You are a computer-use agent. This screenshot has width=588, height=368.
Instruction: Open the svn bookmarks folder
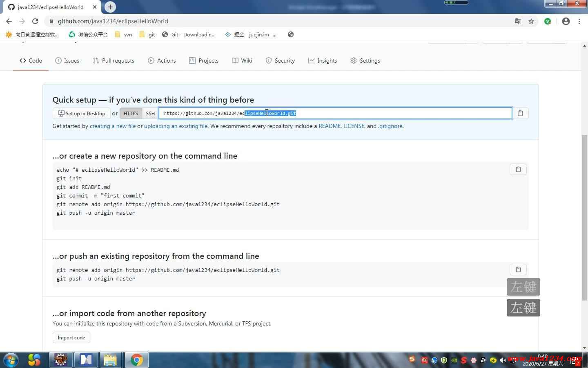point(124,34)
